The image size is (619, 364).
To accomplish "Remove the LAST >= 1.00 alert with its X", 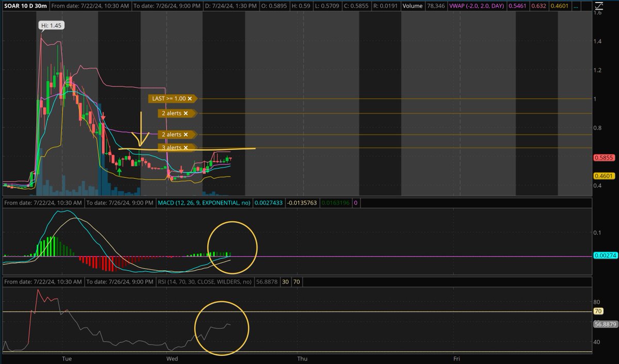I will pyautogui.click(x=190, y=98).
